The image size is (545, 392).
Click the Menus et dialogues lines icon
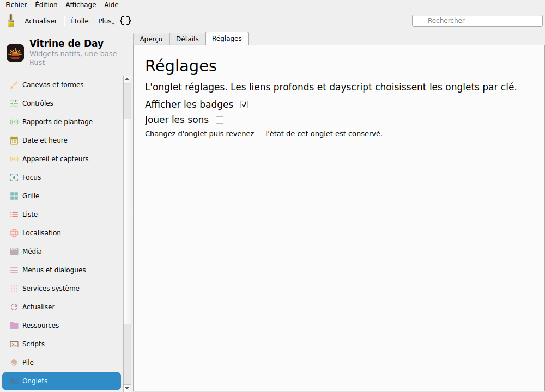coord(14,270)
